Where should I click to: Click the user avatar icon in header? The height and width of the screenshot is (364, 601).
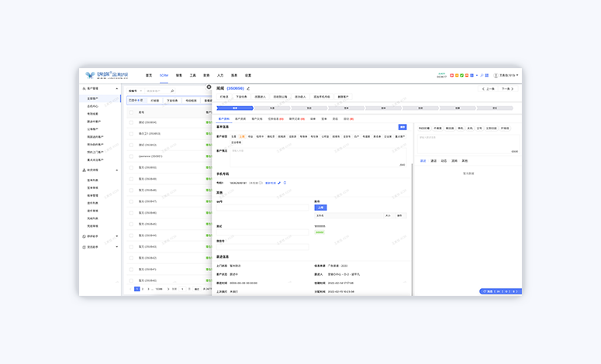496,76
